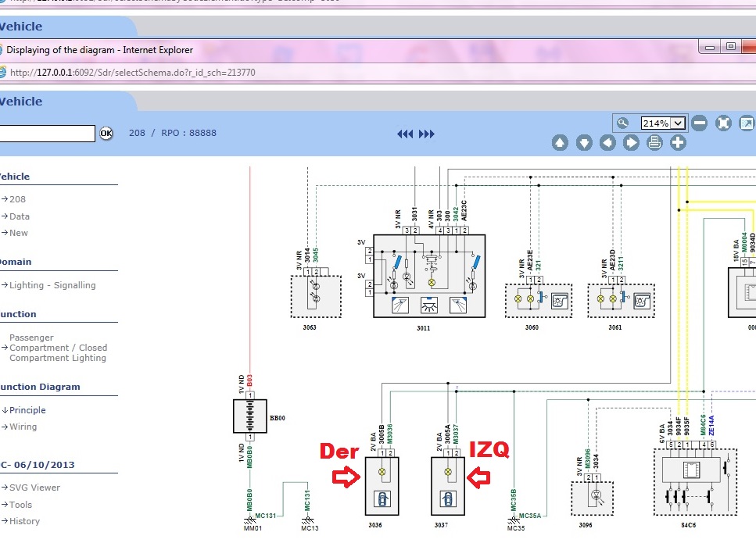The image size is (756, 543).
Task: Zoom in with the plus button
Action: click(678, 142)
